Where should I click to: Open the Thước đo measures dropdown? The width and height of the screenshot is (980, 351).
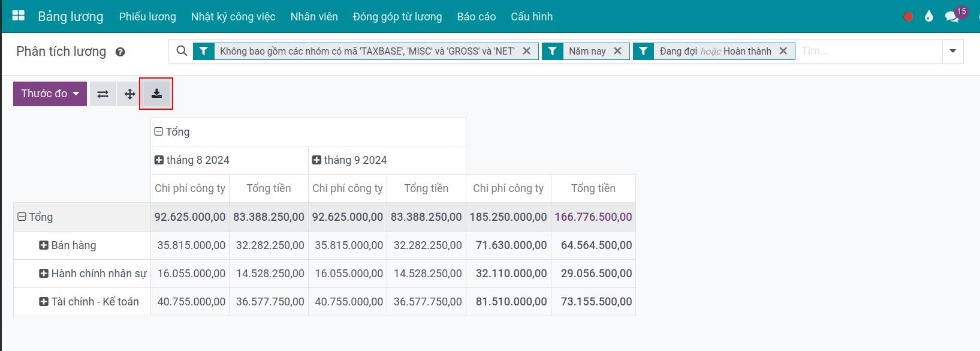50,94
